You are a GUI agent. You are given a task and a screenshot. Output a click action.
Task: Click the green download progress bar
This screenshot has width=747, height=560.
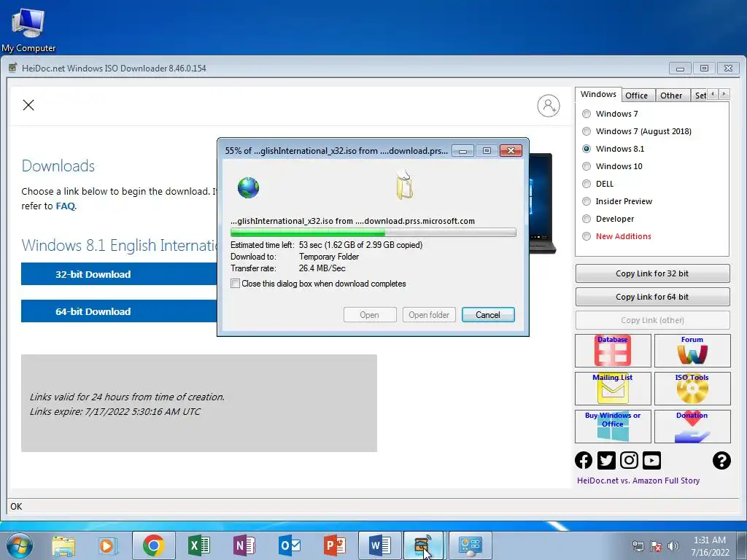tap(373, 233)
